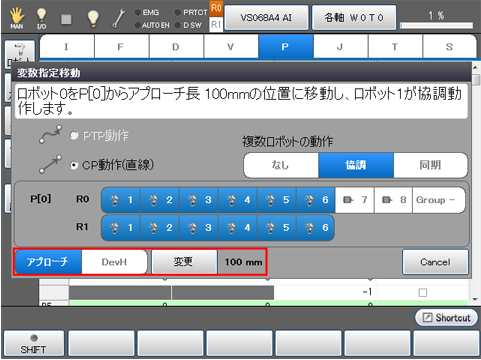This screenshot has width=481, height=360.
Task: Switch to the J variable tab
Action: coord(340,47)
